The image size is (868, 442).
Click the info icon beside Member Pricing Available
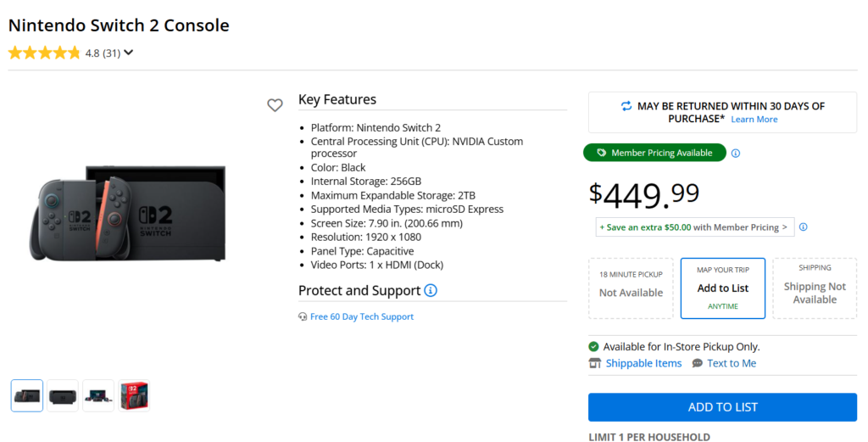click(735, 154)
